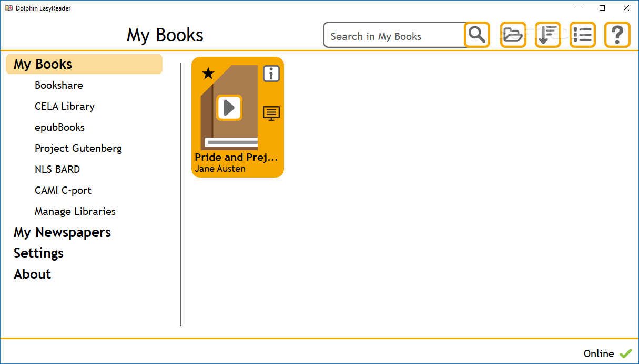
Task: Open the help question mark
Action: tap(617, 35)
